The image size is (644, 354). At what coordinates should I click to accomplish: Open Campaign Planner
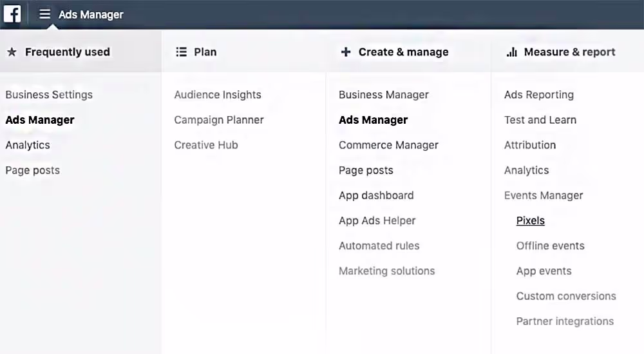219,120
